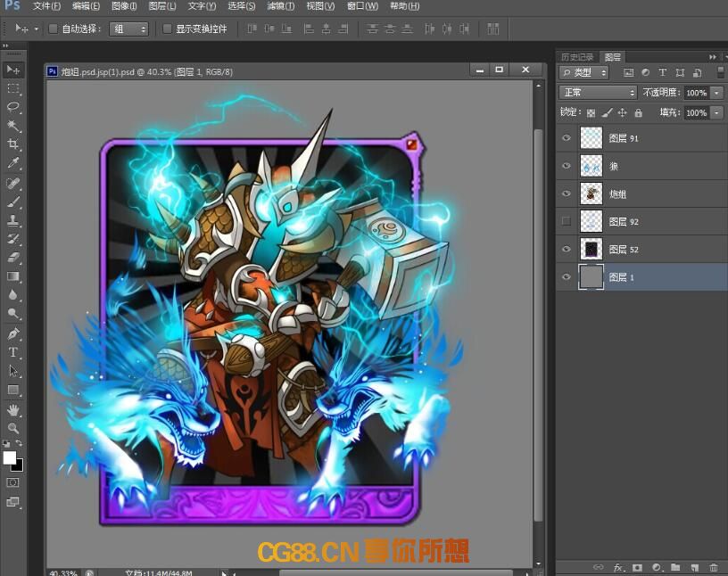Select the Path Selection tool

click(x=13, y=371)
